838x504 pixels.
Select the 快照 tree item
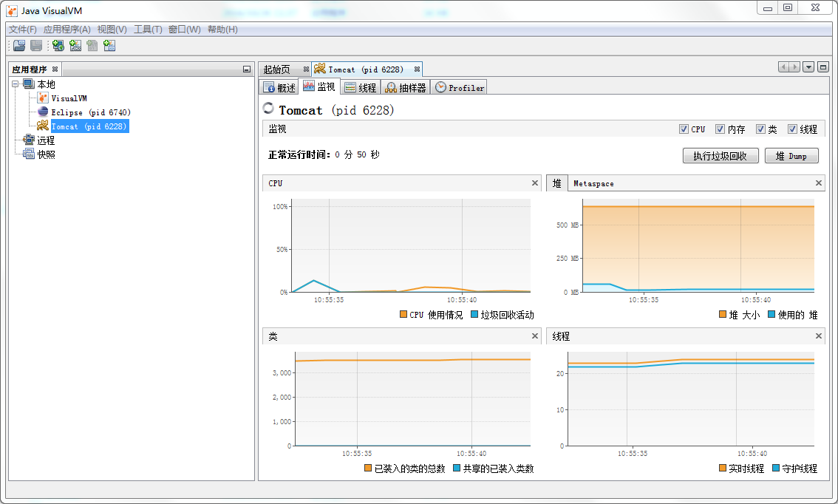click(46, 154)
